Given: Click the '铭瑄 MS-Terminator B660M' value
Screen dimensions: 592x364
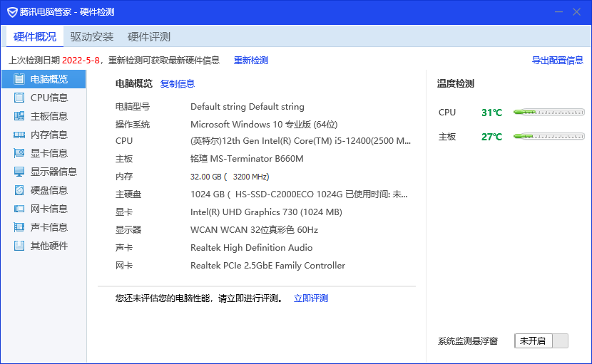Looking at the screenshot, I should pos(247,159).
